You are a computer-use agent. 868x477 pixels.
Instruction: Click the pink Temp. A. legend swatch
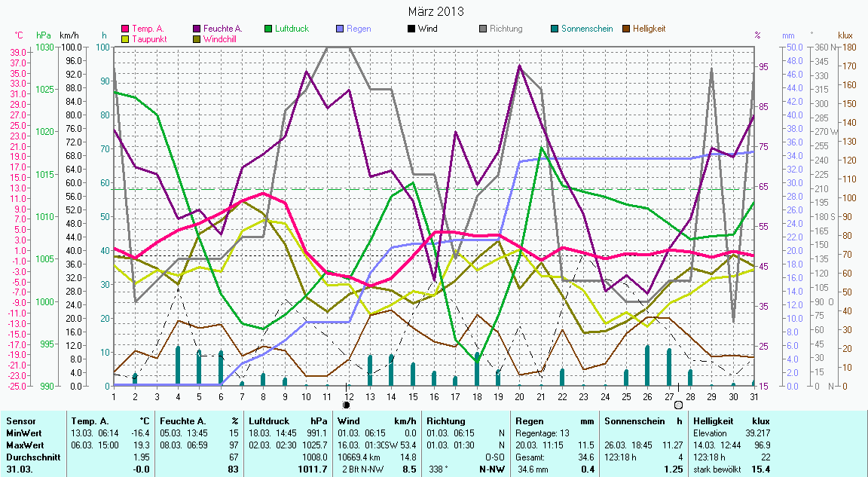pos(126,29)
